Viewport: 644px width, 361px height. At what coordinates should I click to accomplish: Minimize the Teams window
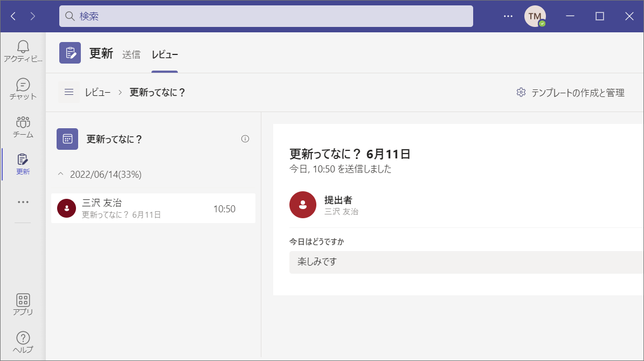570,16
